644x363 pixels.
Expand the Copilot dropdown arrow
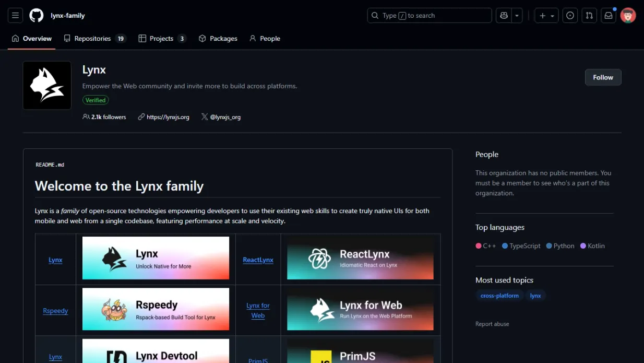pos(517,16)
